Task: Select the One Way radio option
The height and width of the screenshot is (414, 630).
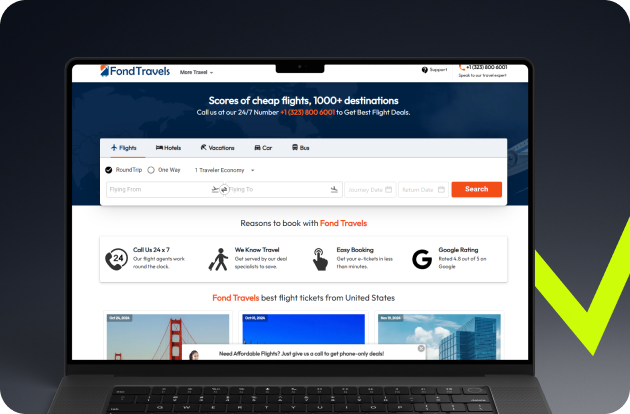Action: click(x=151, y=170)
